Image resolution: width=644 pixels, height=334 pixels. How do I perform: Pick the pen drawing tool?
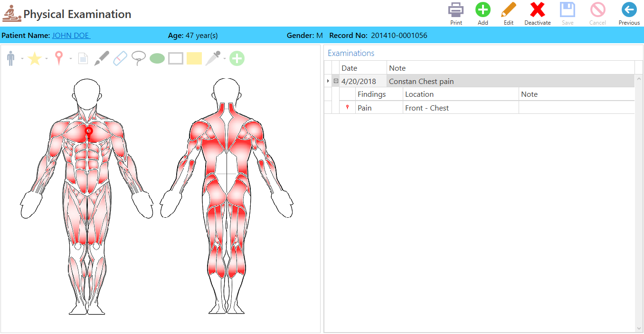click(101, 58)
